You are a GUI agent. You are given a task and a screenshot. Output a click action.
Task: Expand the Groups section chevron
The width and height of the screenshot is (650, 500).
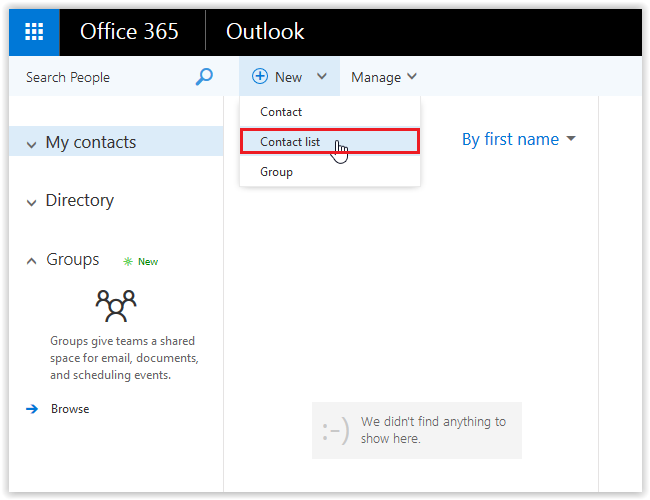pyautogui.click(x=32, y=261)
